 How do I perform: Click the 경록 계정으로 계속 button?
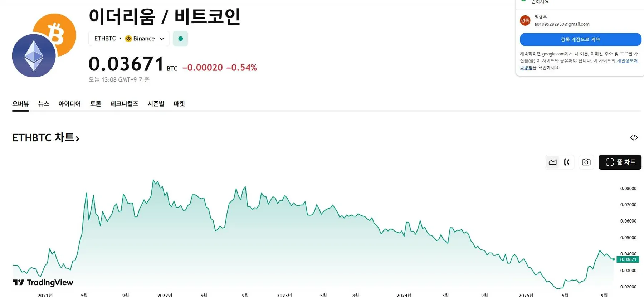point(580,39)
